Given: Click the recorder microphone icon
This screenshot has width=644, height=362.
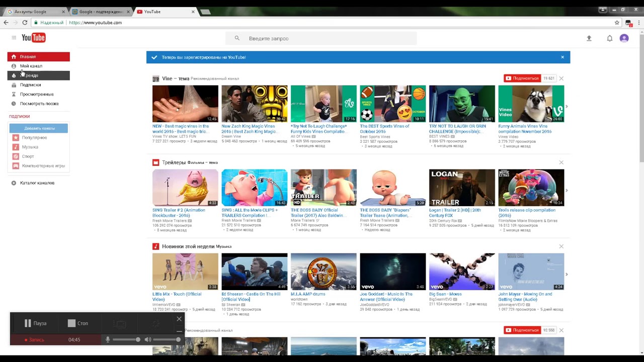Looking at the screenshot, I should tap(108, 340).
